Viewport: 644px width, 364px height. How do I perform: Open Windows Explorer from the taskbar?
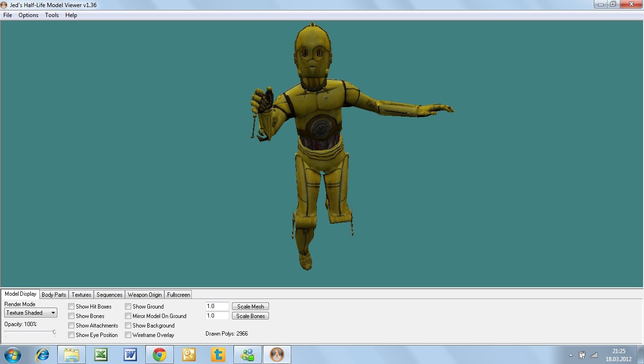pyautogui.click(x=72, y=355)
